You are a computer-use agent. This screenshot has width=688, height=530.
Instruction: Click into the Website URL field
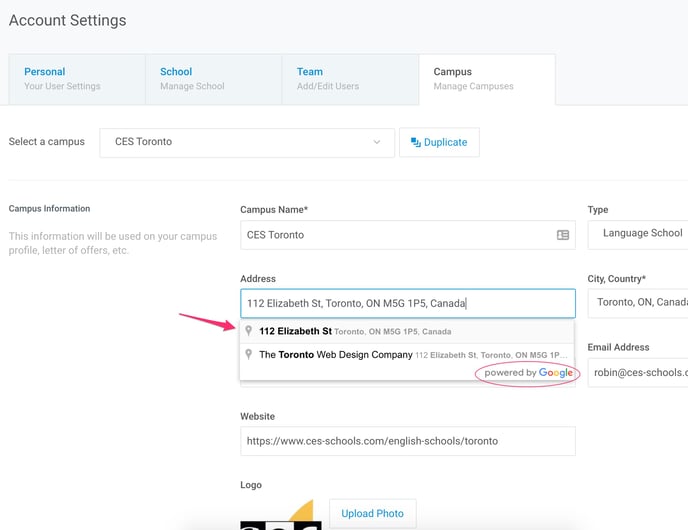pos(408,441)
